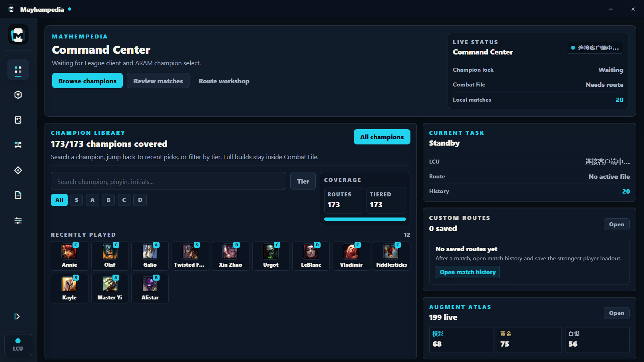Filter champions by C tier
Viewport: 644px width, 362px height.
tap(124, 200)
